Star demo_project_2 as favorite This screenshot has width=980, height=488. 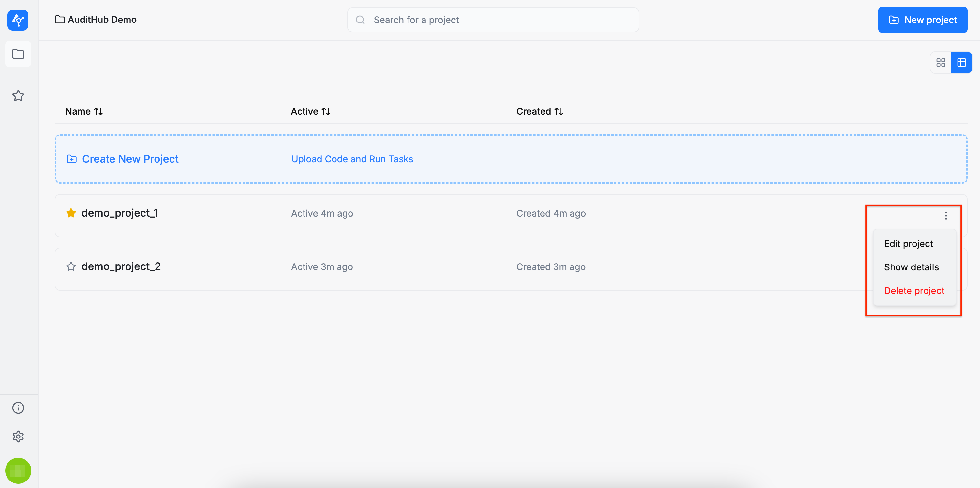[71, 266]
